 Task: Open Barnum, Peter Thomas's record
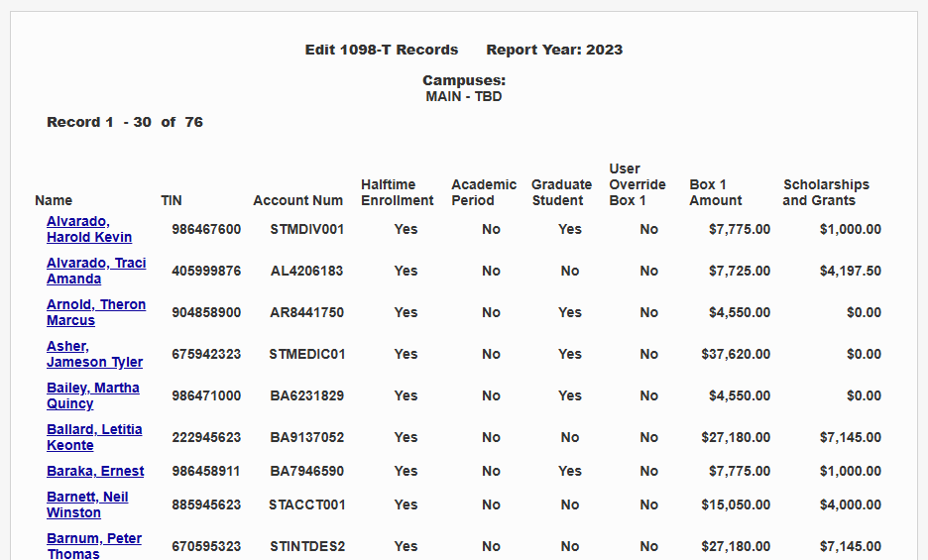coord(93,546)
